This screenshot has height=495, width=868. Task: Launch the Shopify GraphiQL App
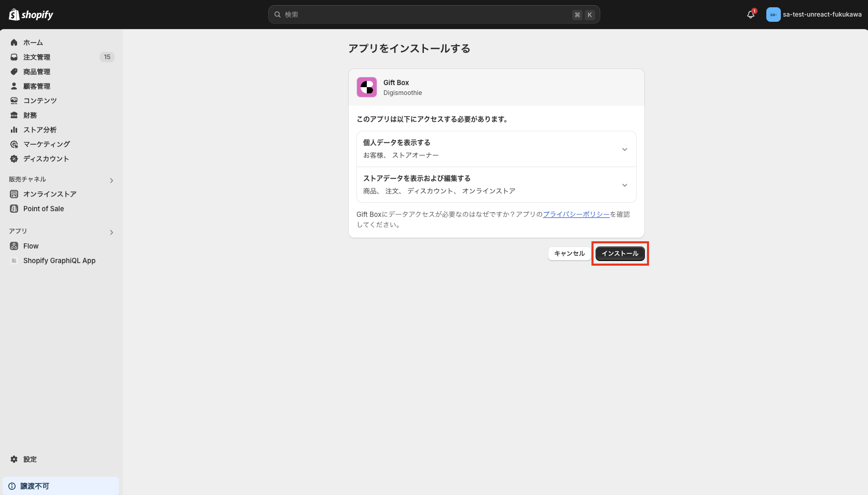(x=59, y=260)
